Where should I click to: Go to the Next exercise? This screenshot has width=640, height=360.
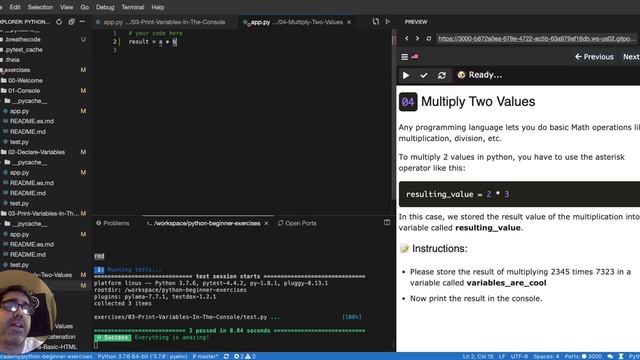click(x=631, y=57)
